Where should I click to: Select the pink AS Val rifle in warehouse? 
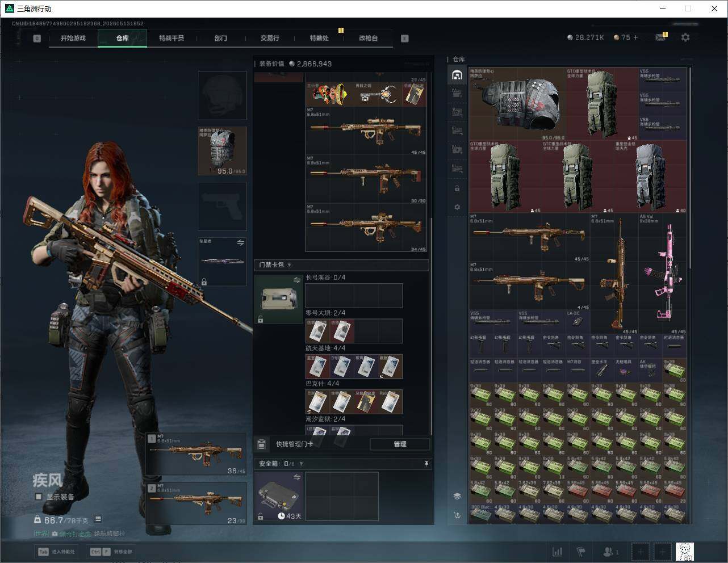(x=663, y=274)
